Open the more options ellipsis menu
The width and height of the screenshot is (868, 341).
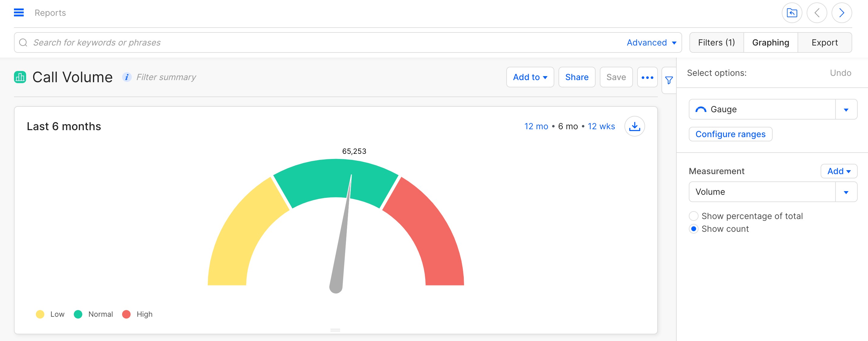pyautogui.click(x=647, y=77)
